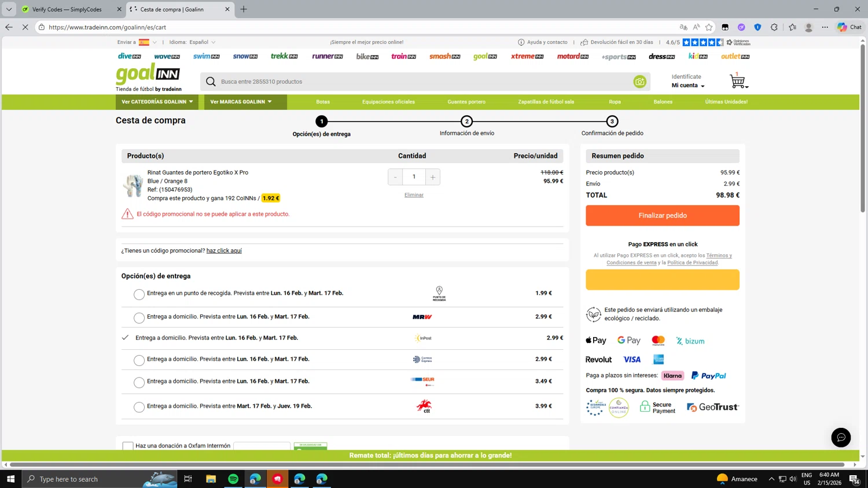Add page to favorites star icon
The width and height of the screenshot is (868, 488).
click(709, 27)
